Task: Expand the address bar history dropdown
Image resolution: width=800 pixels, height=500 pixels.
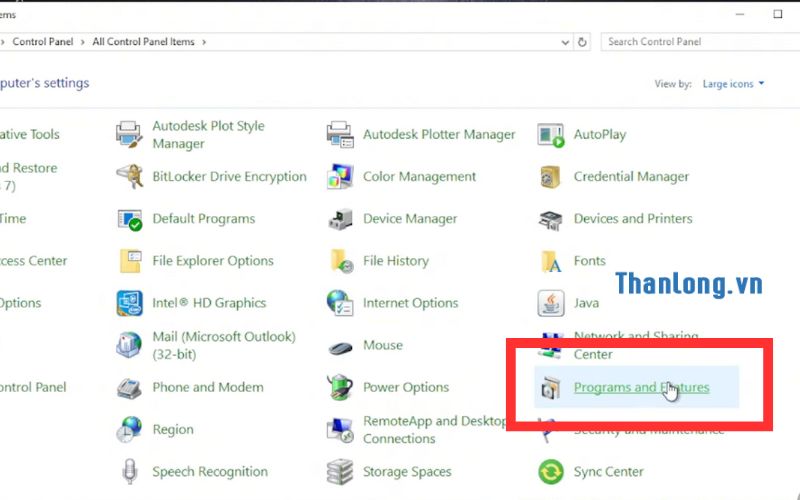Action: [x=565, y=42]
